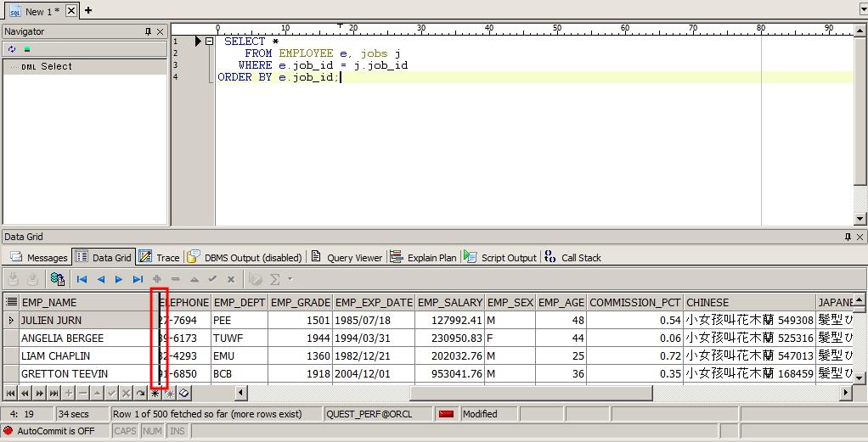
Task: Toggle pin on the Navigator panel
Action: coord(148,31)
